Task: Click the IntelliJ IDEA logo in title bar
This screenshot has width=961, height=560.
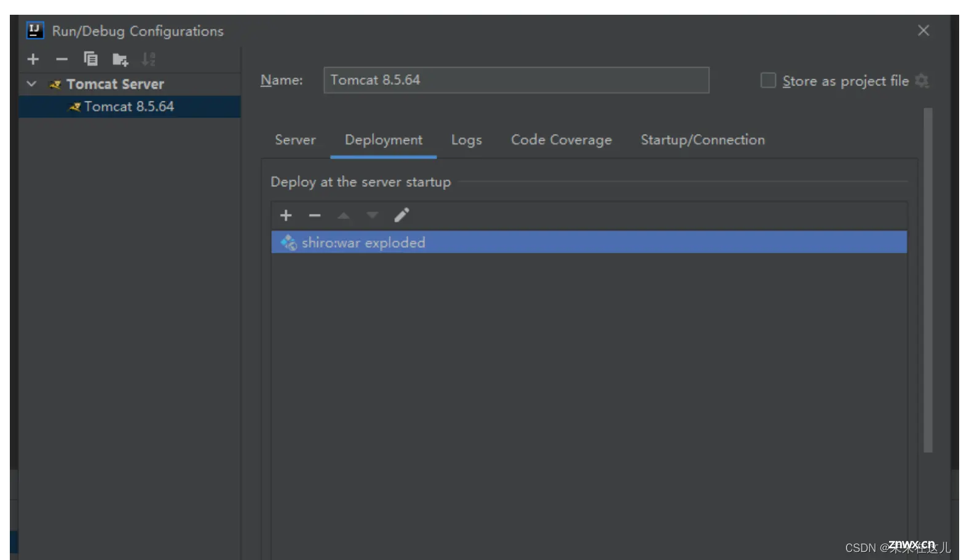Action: [35, 30]
